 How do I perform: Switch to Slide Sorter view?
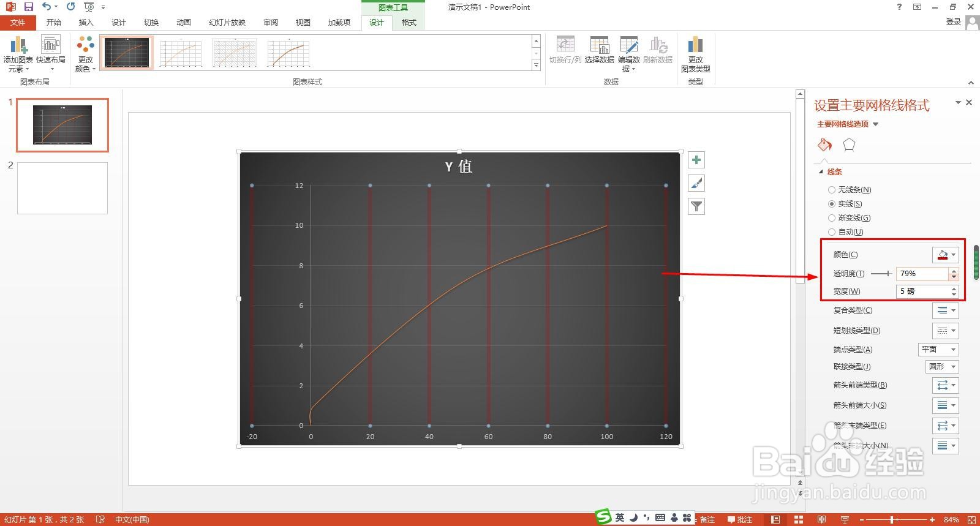799,519
